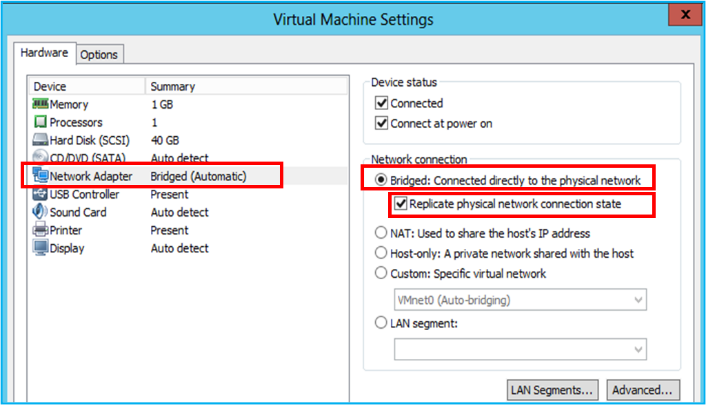
Task: Select the Network Adapter icon
Action: [40, 176]
